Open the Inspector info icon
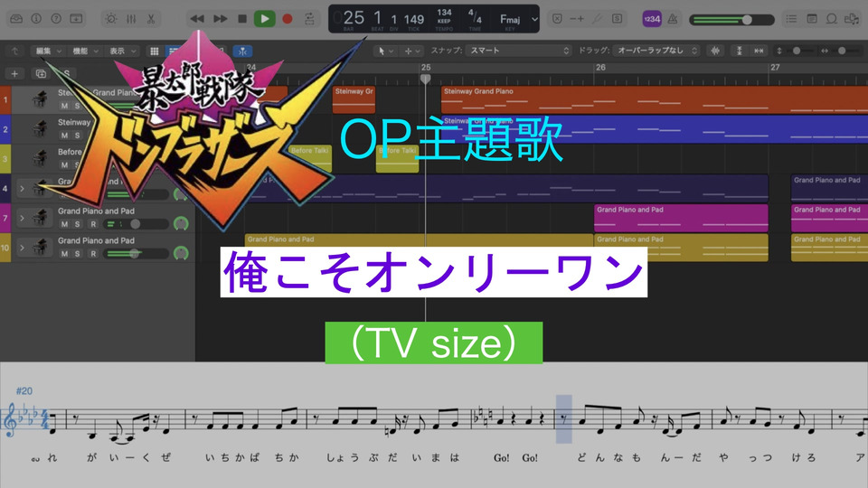The image size is (868, 488). tap(36, 19)
